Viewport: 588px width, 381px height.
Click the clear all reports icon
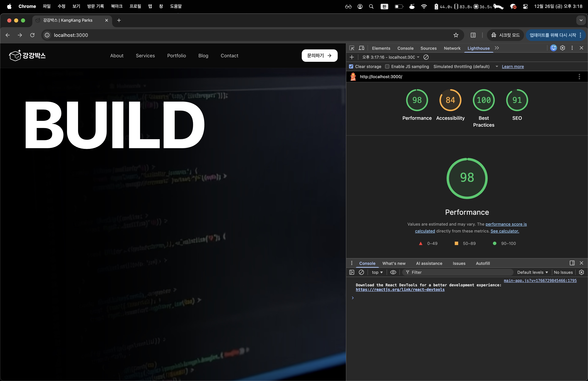coord(426,57)
